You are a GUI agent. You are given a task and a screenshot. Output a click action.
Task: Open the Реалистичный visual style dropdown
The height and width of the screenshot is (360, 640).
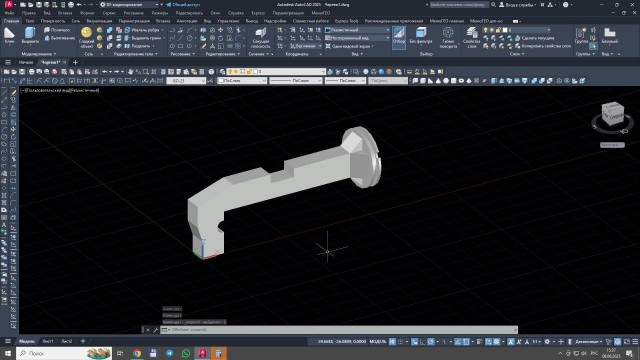pyautogui.click(x=357, y=30)
